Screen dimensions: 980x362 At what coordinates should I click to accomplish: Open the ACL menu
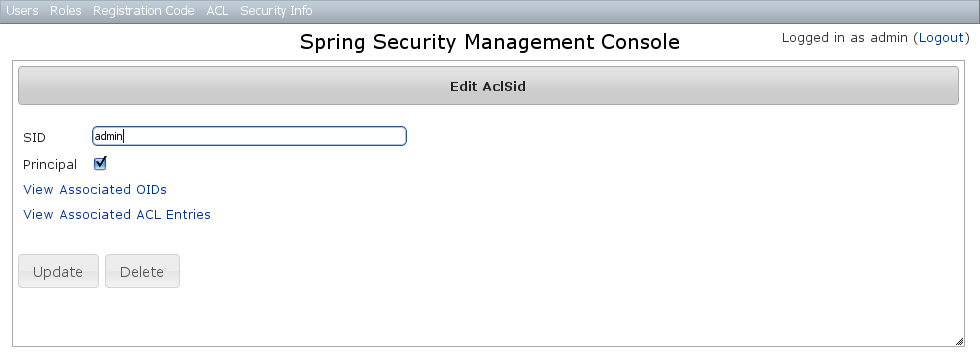[x=217, y=11]
